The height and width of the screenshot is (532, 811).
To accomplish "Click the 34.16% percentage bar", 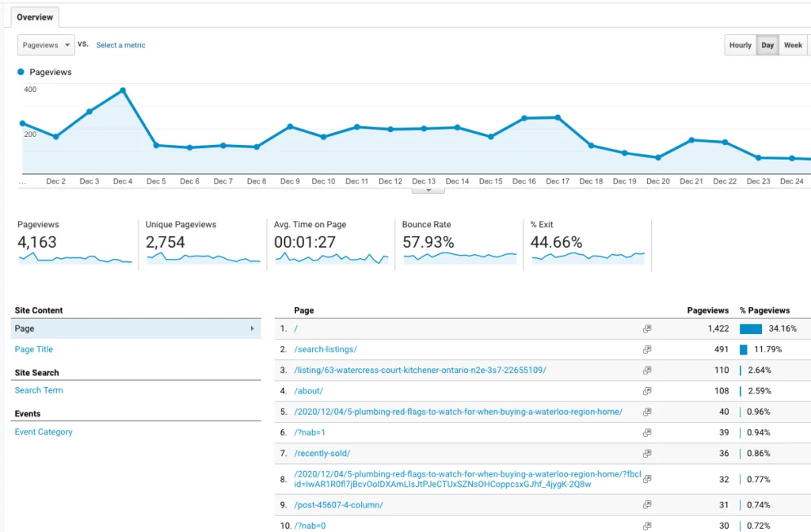I will pyautogui.click(x=751, y=329).
